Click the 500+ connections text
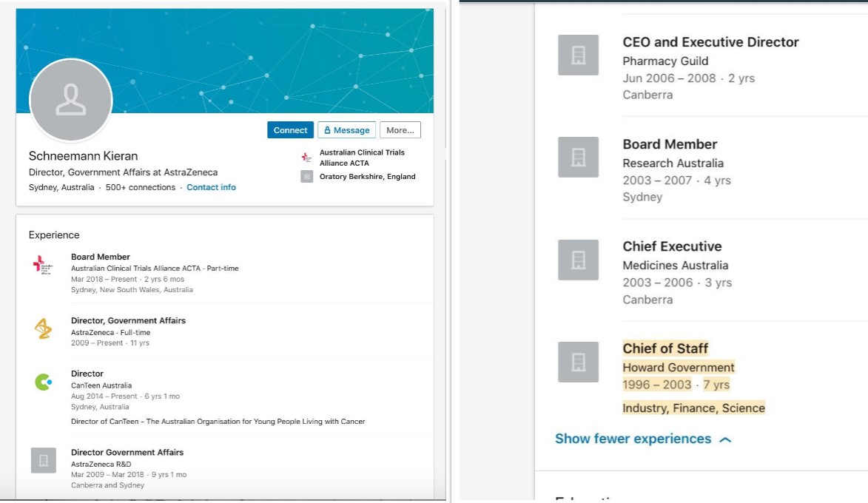 pyautogui.click(x=141, y=187)
